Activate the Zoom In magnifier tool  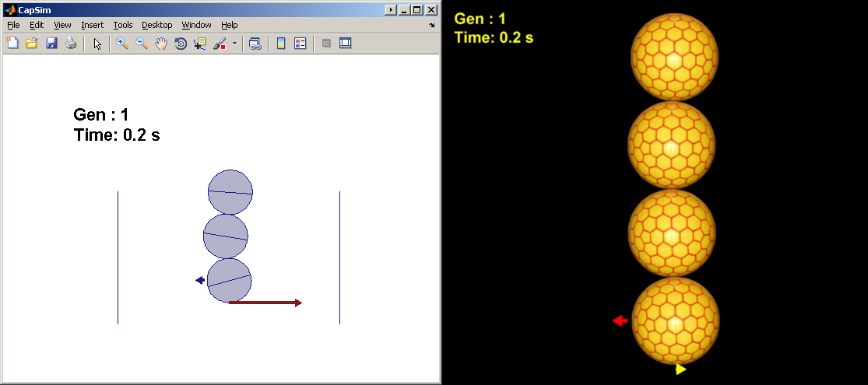122,43
